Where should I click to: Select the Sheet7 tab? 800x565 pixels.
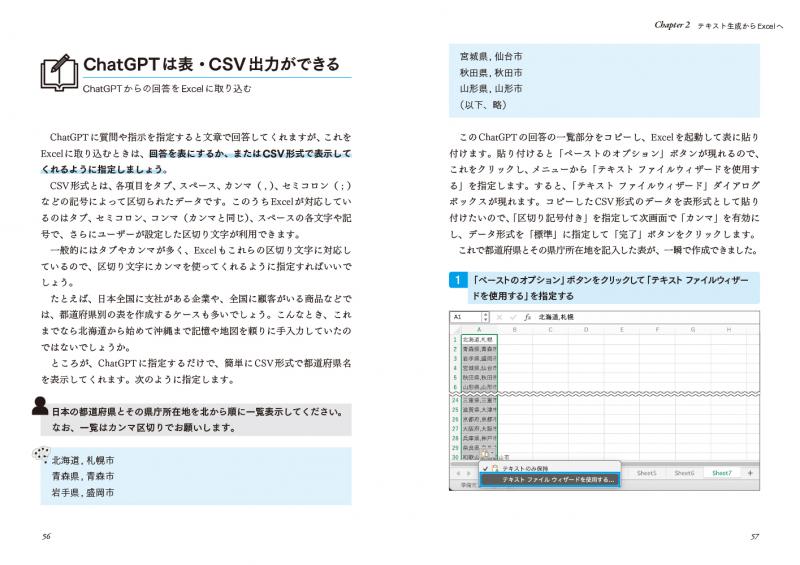721,473
